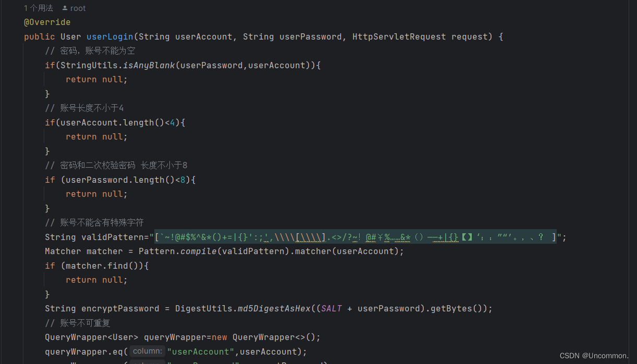
Task: Click the comment "账号不可重复"
Action: (x=78, y=323)
